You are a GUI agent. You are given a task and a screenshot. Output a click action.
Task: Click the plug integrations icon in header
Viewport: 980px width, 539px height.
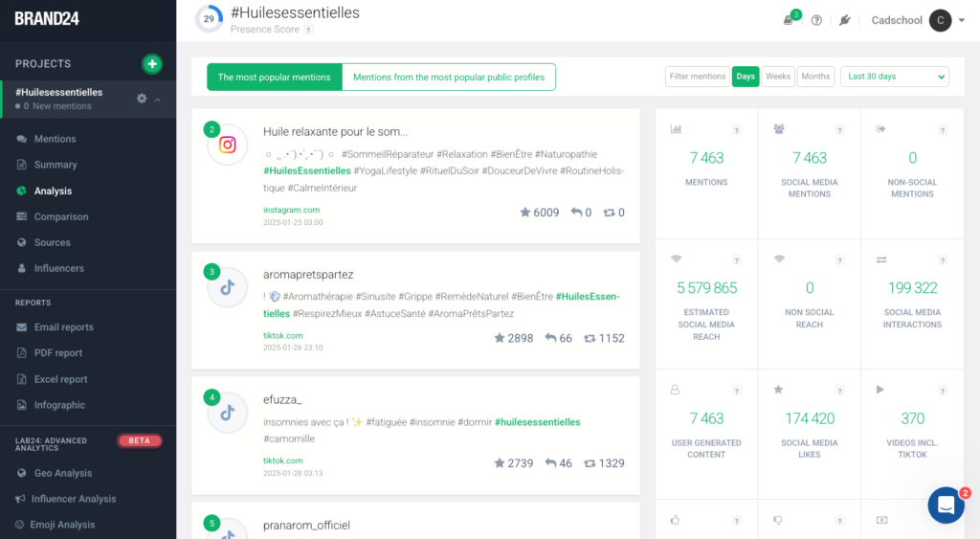[844, 20]
